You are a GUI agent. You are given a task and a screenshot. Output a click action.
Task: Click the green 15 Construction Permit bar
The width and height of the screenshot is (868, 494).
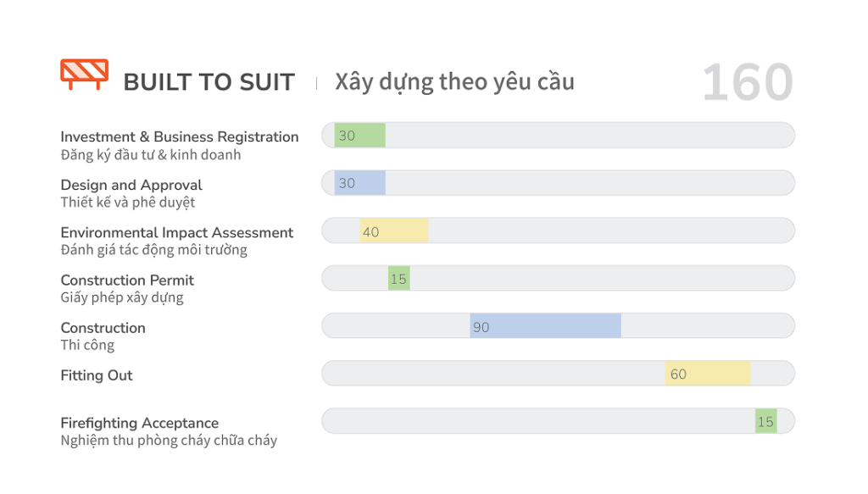coord(398,278)
